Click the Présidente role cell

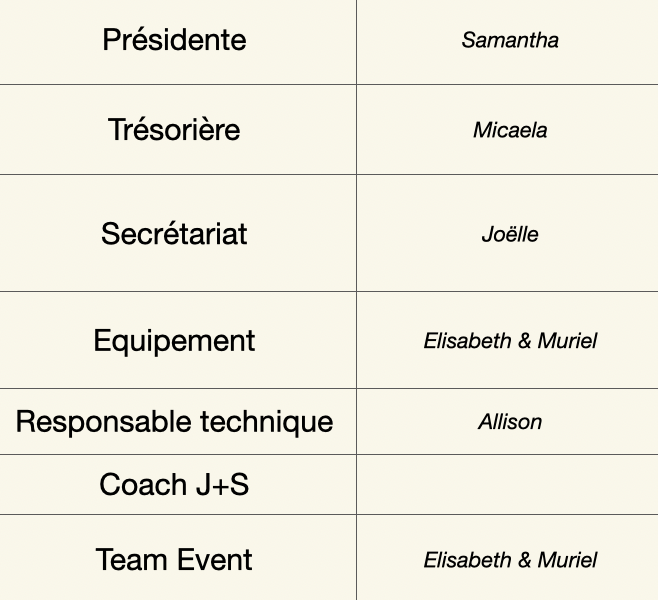point(174,40)
